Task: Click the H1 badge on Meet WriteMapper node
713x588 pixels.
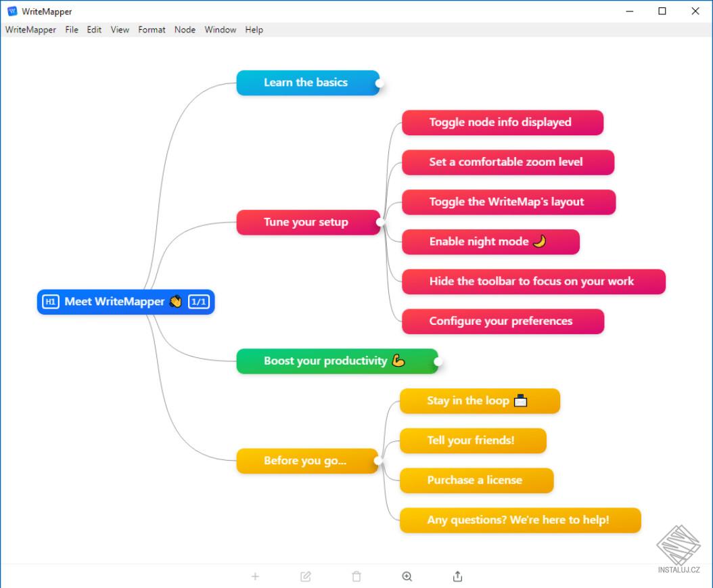Action: pos(53,302)
